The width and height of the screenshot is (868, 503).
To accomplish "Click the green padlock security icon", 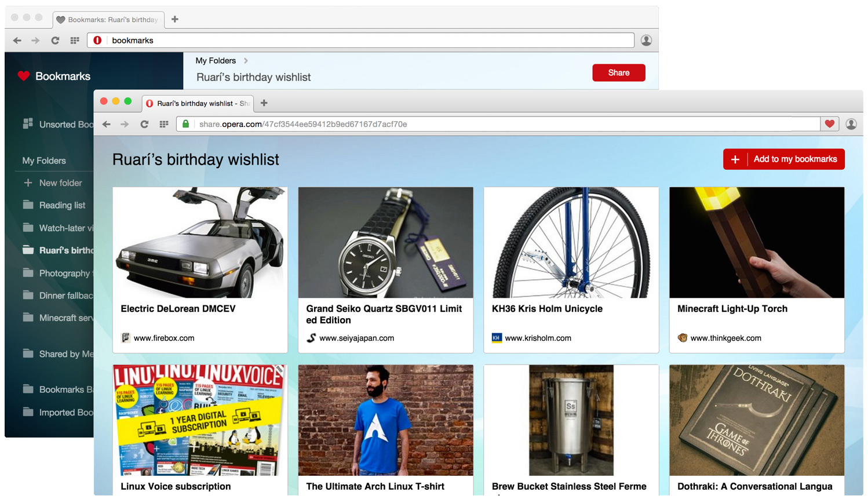I will 186,124.
